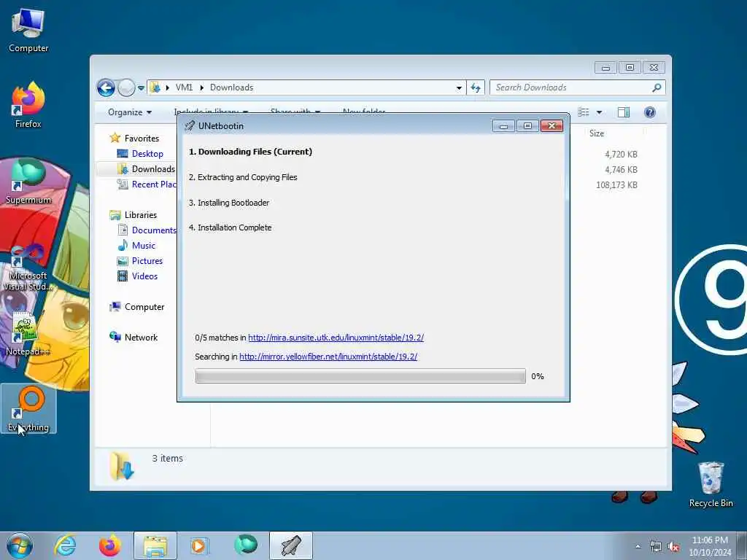The image size is (747, 560).
Task: Open the mirror.yellowfiber.net mirror link
Action: click(x=328, y=357)
